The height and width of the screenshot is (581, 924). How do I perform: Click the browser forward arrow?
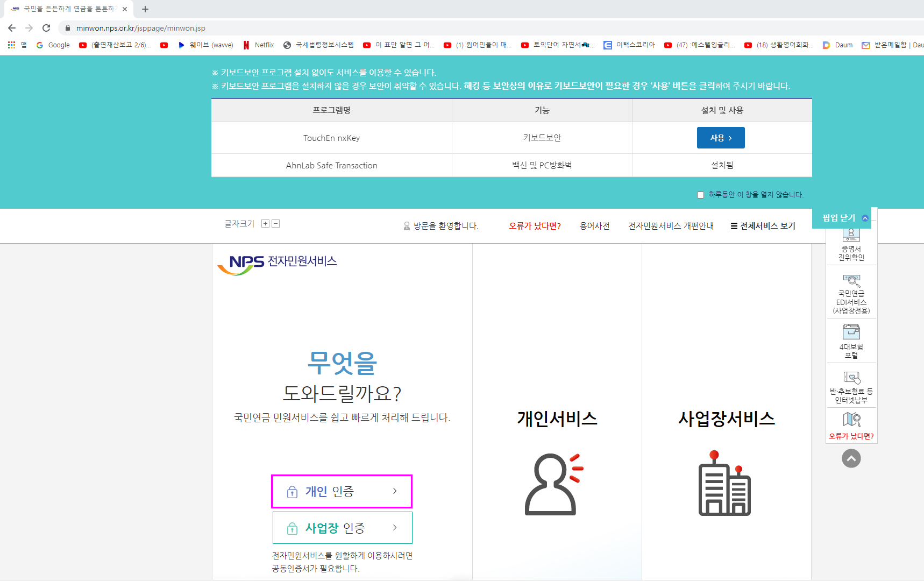click(x=29, y=28)
